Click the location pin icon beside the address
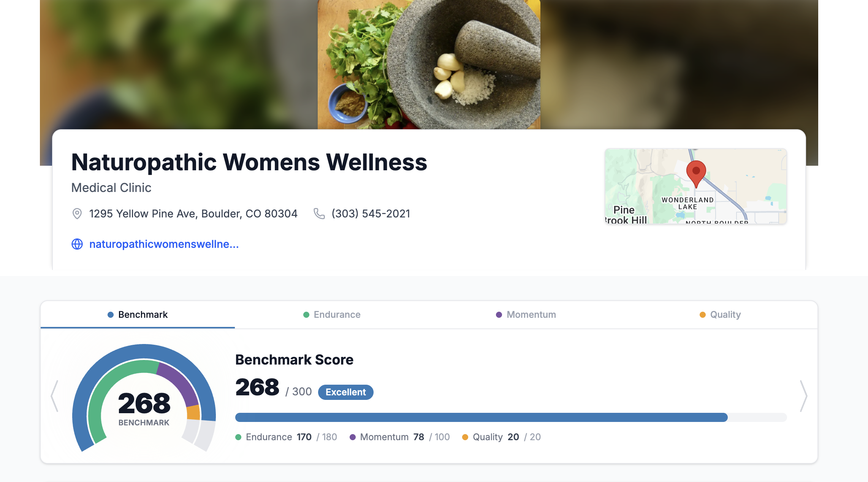868x482 pixels. click(x=77, y=214)
